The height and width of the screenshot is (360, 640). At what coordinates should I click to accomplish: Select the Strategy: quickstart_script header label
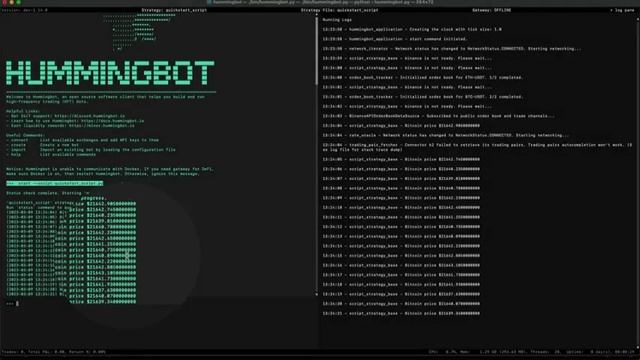click(x=174, y=10)
